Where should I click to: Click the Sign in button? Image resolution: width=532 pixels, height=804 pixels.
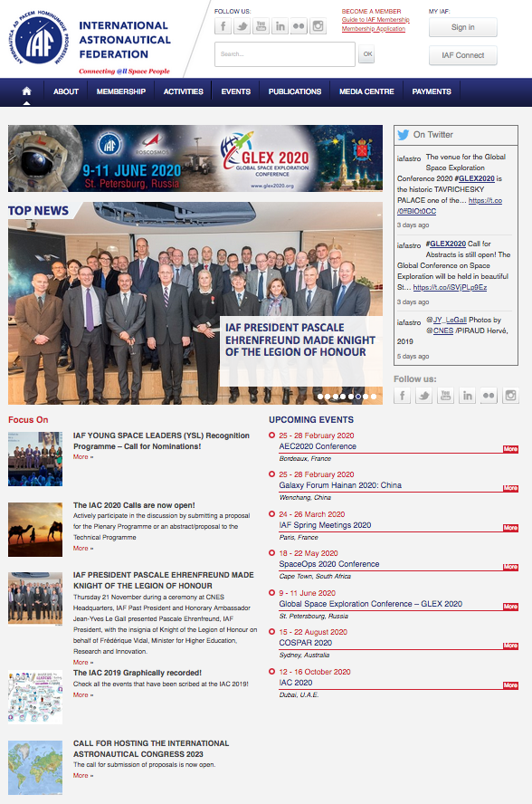tap(463, 27)
